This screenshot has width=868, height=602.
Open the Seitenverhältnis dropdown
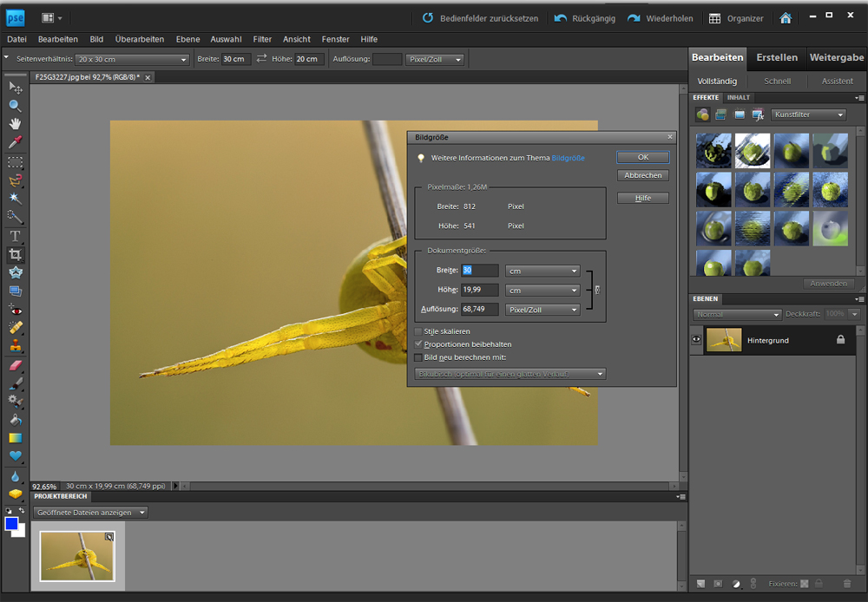coord(132,59)
